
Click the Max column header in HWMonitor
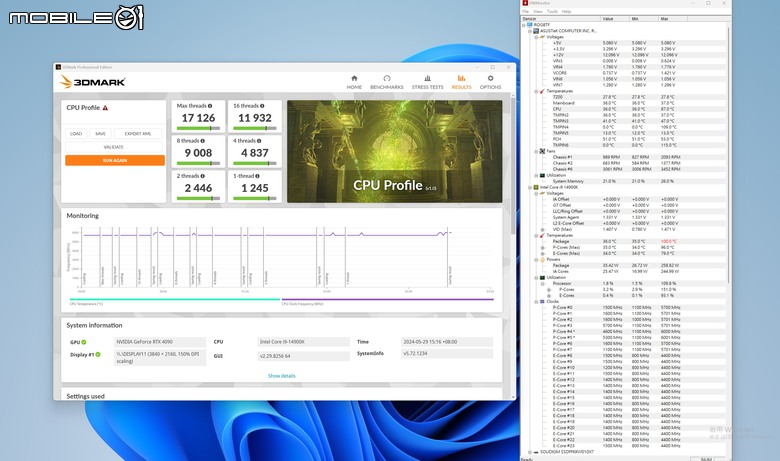coord(673,18)
